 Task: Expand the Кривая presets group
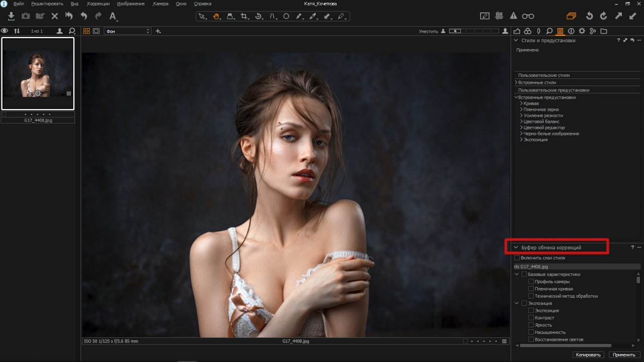pyautogui.click(x=521, y=104)
